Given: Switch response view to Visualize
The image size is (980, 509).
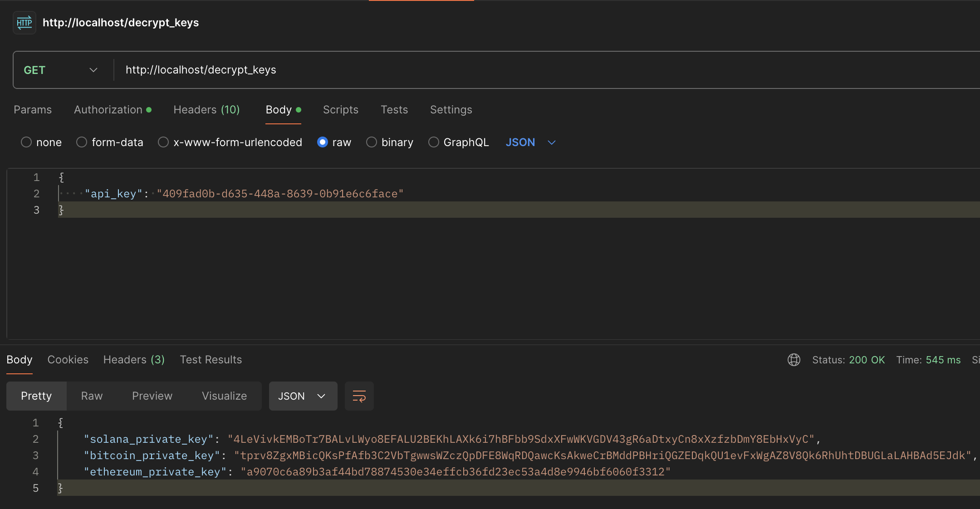Looking at the screenshot, I should tap(224, 396).
